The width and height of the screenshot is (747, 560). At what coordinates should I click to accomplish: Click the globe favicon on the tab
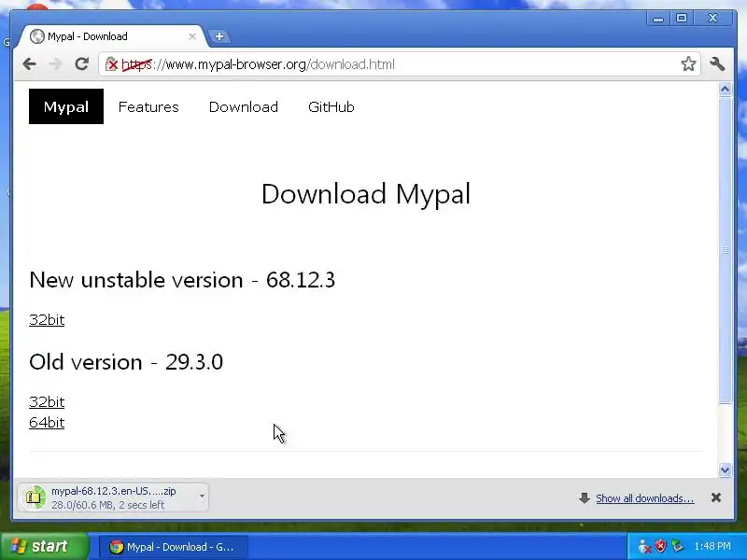[x=36, y=36]
